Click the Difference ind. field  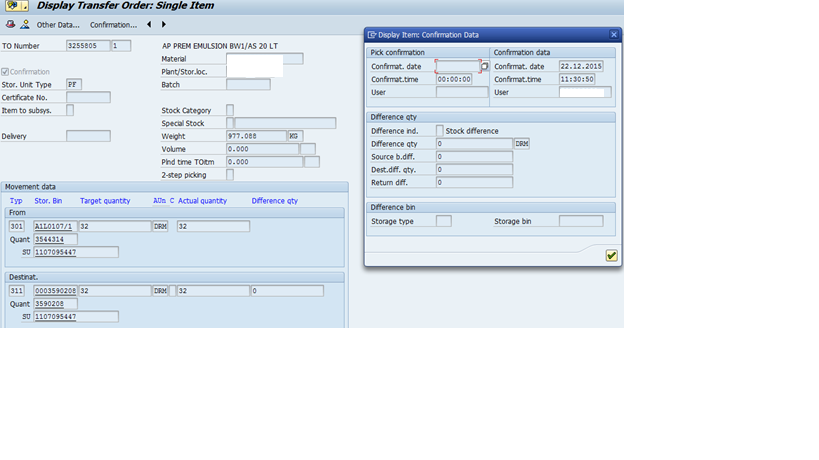(x=440, y=131)
